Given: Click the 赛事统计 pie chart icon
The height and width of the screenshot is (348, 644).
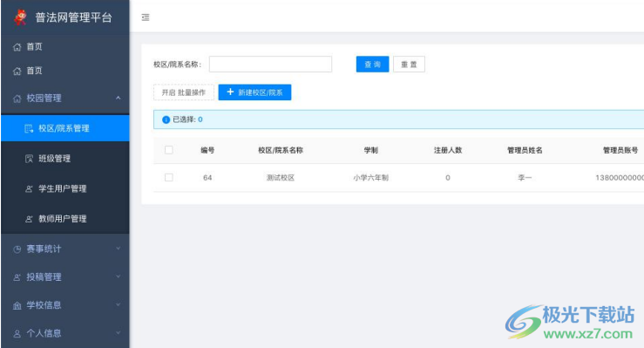Looking at the screenshot, I should pyautogui.click(x=17, y=249).
